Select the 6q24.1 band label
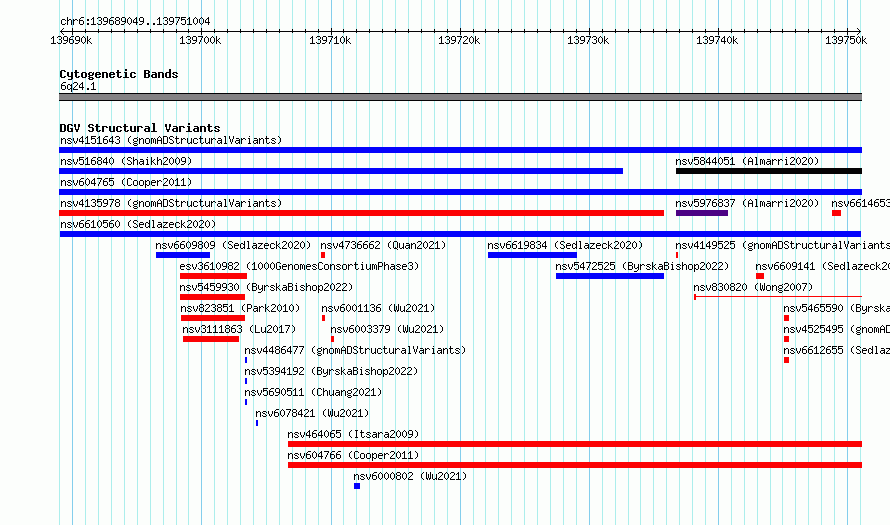The width and height of the screenshot is (890, 525). (x=78, y=86)
